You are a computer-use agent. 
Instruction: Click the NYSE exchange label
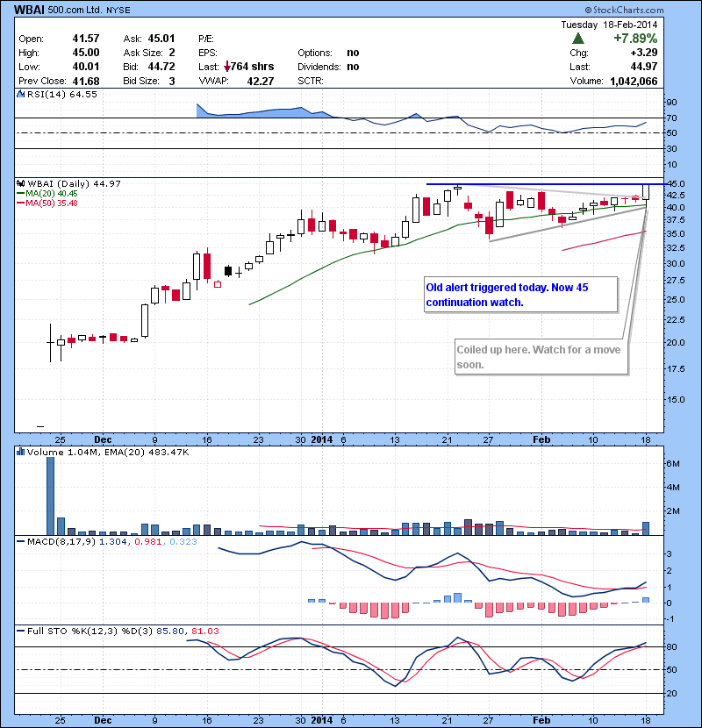118,11
